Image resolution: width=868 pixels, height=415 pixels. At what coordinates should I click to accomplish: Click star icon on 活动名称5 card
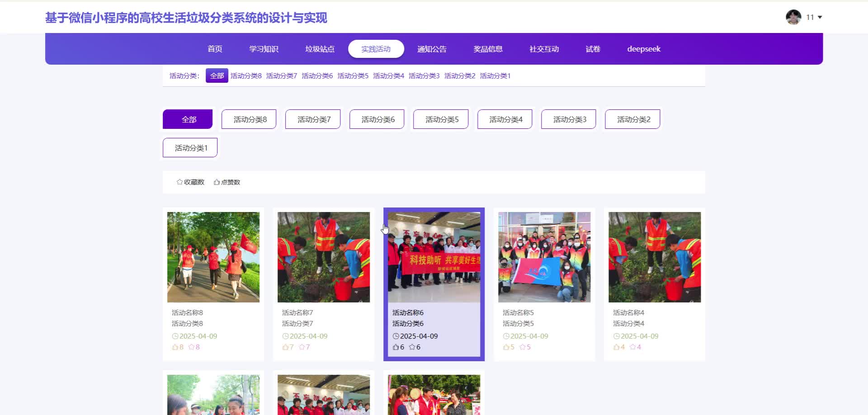[x=522, y=347]
